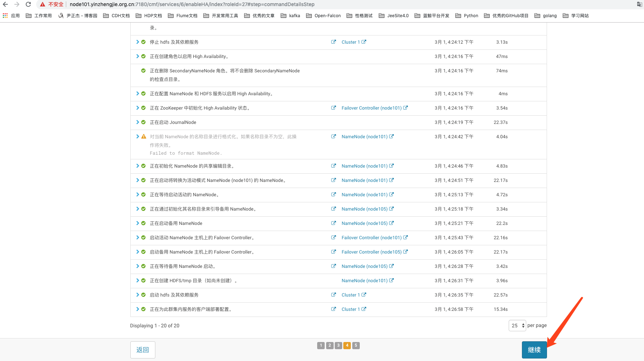
Task: Click the green success icon on 正在启动 JournalNode row
Action: [x=144, y=122]
